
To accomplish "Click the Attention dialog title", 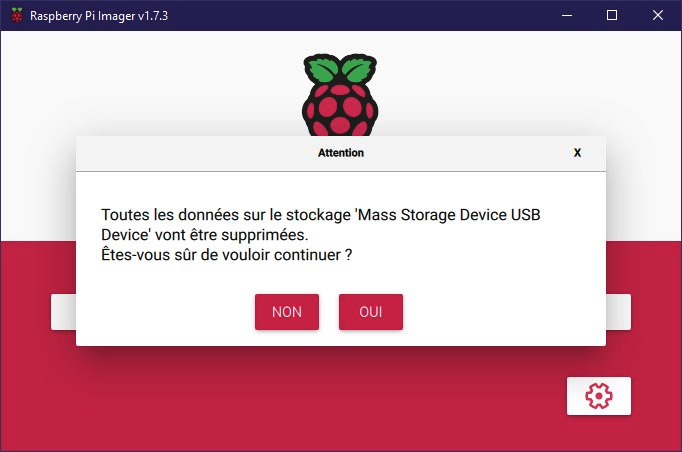I will point(341,153).
